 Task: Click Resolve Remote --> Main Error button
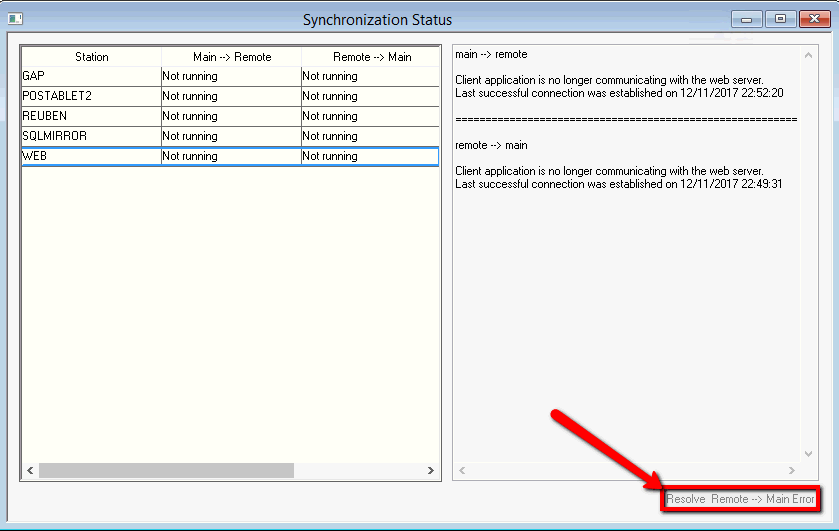point(741,498)
